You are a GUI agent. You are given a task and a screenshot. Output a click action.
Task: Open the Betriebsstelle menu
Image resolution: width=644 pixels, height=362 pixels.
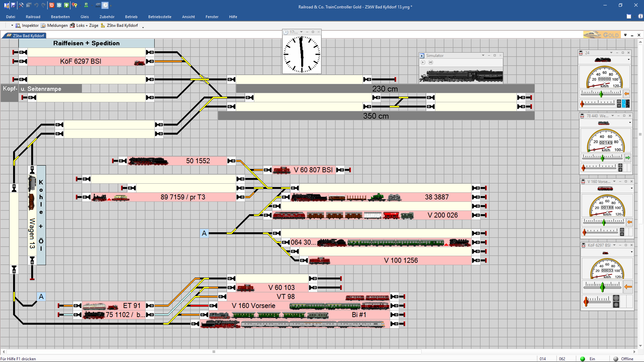click(160, 17)
